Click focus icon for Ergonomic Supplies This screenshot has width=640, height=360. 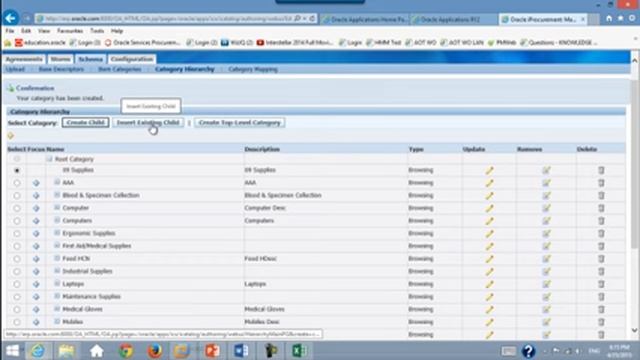(x=36, y=234)
